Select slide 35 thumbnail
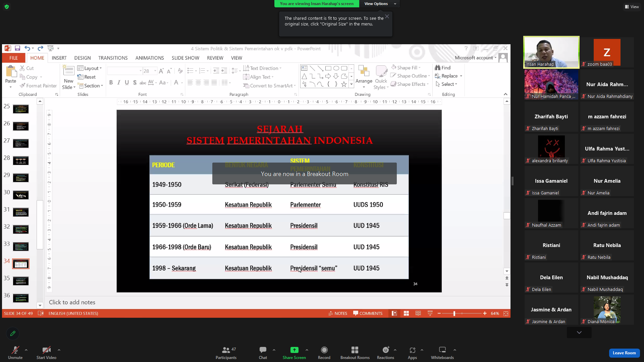The height and width of the screenshot is (362, 644). pos(21,281)
